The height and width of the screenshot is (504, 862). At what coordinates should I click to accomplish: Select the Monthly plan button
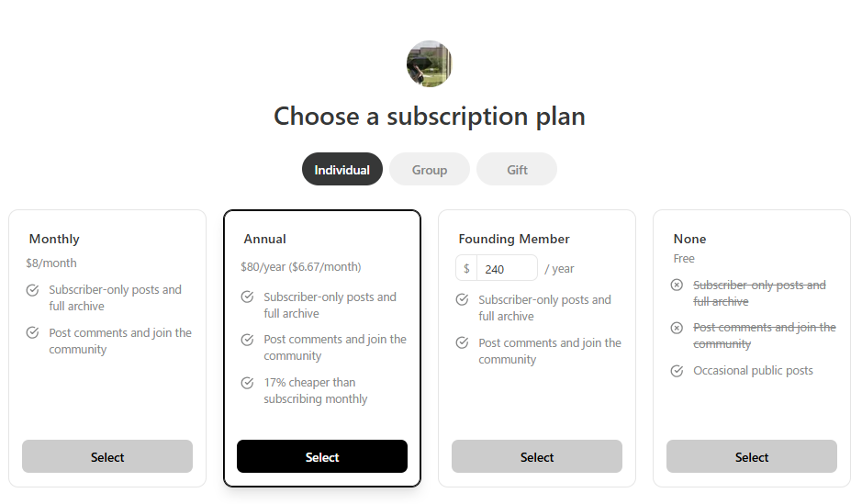(x=107, y=456)
